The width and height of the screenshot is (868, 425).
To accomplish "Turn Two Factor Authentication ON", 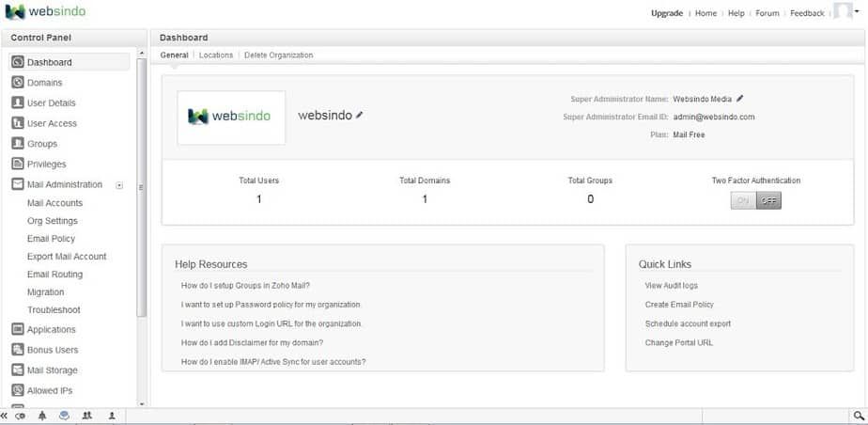I will (743, 200).
